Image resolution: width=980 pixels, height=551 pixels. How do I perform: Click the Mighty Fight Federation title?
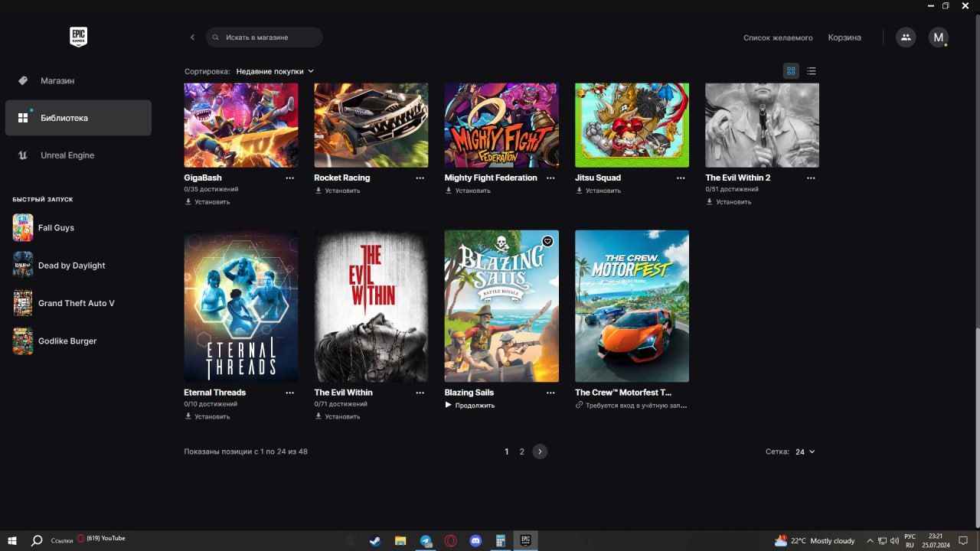[491, 178]
